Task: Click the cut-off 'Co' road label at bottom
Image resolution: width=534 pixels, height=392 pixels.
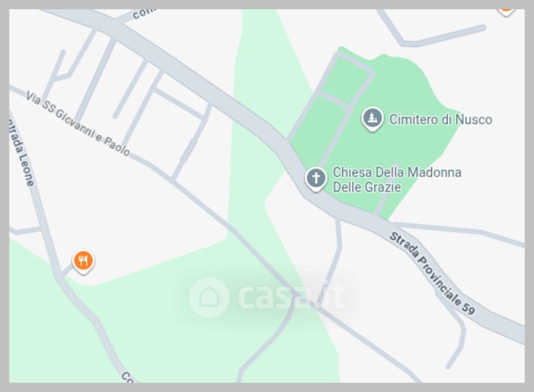Action: tap(127, 377)
